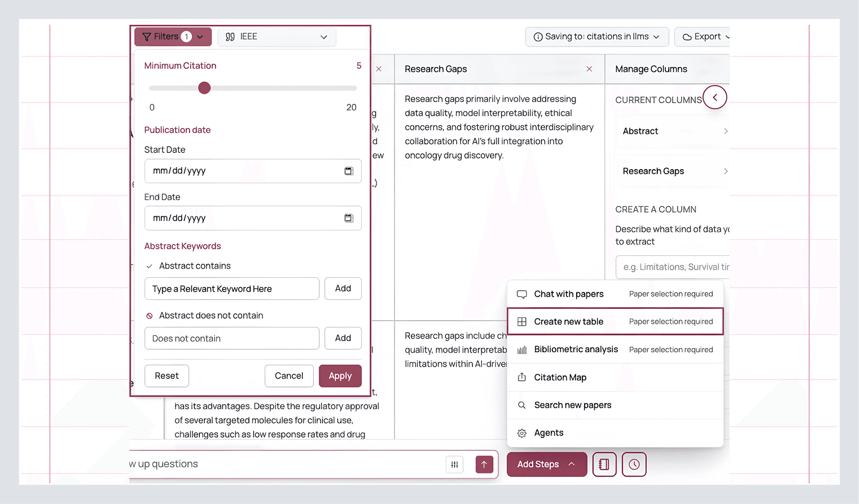
Task: Toggle Abstract contains section checkmark
Action: pyautogui.click(x=149, y=266)
